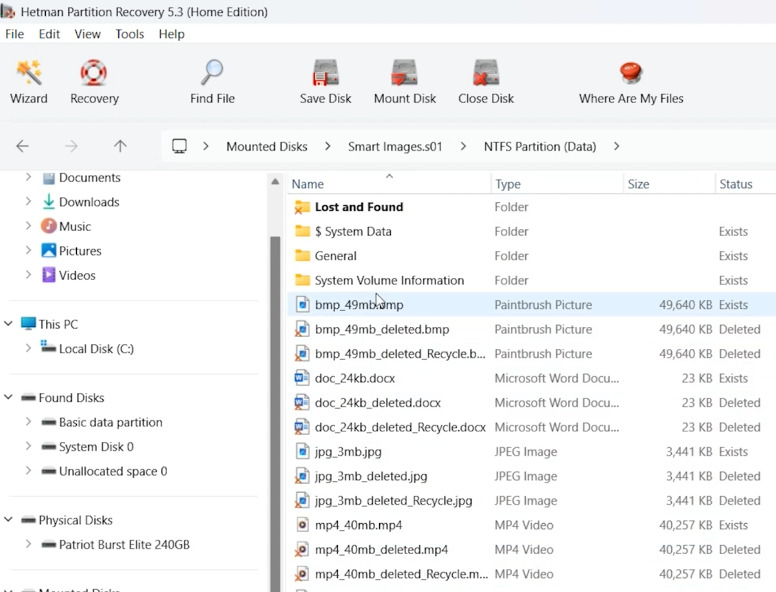Open Where Are My Files help button
The height and width of the screenshot is (592, 776).
631,81
